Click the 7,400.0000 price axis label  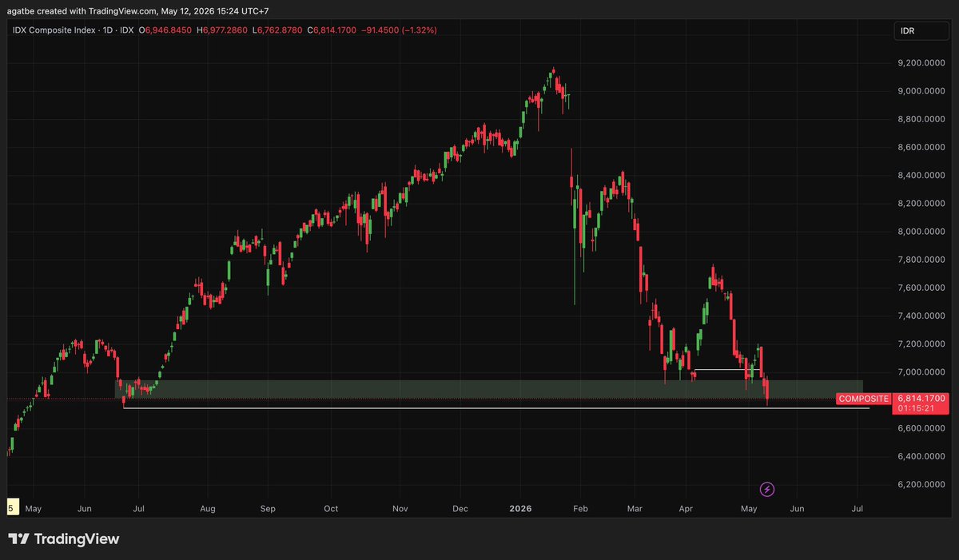point(921,316)
